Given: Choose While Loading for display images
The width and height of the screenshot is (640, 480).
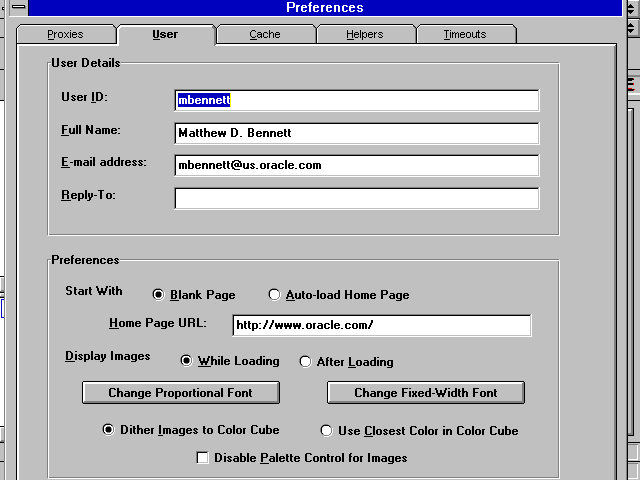Looking at the screenshot, I should click(186, 361).
